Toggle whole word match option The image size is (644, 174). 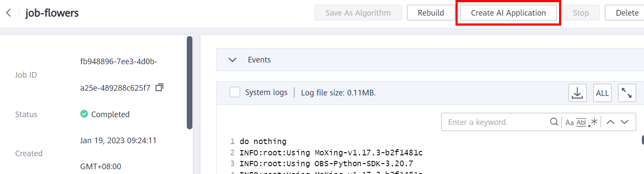[581, 122]
